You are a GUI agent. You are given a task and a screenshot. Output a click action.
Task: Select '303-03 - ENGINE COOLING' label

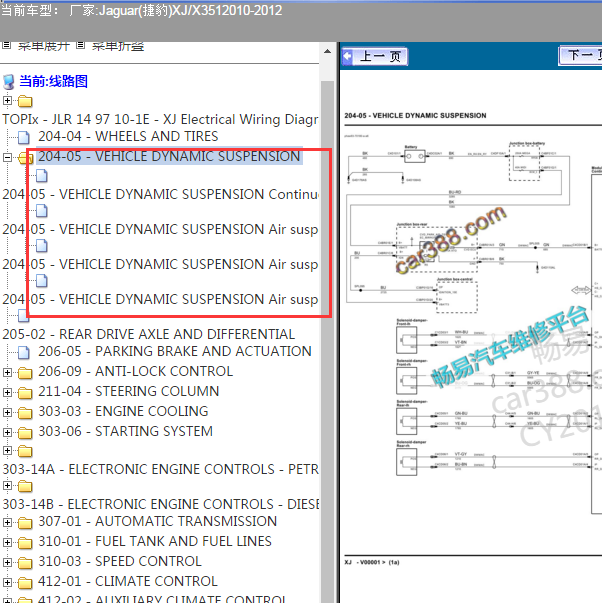123,411
